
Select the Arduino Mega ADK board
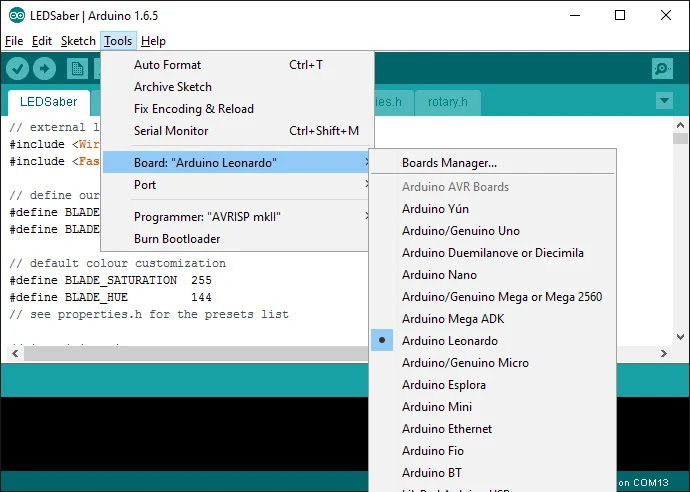pos(493,319)
